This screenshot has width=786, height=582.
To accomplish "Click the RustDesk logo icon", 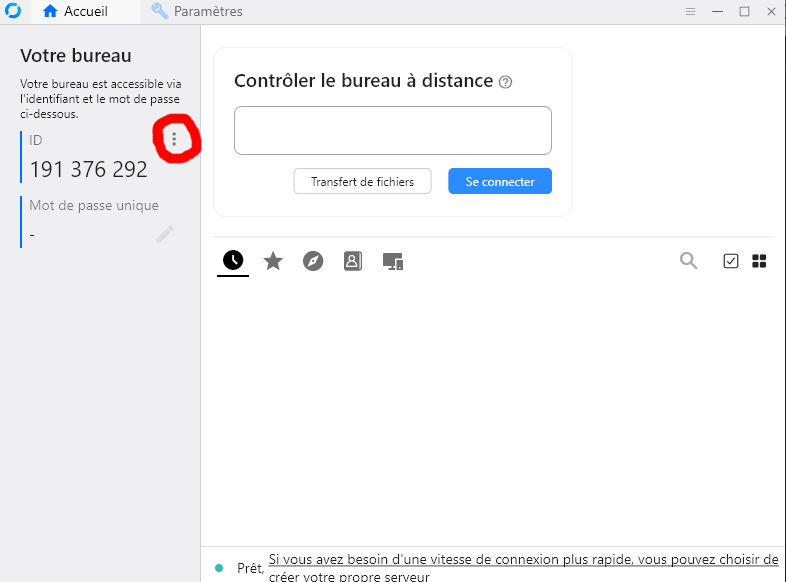I will click(x=13, y=11).
